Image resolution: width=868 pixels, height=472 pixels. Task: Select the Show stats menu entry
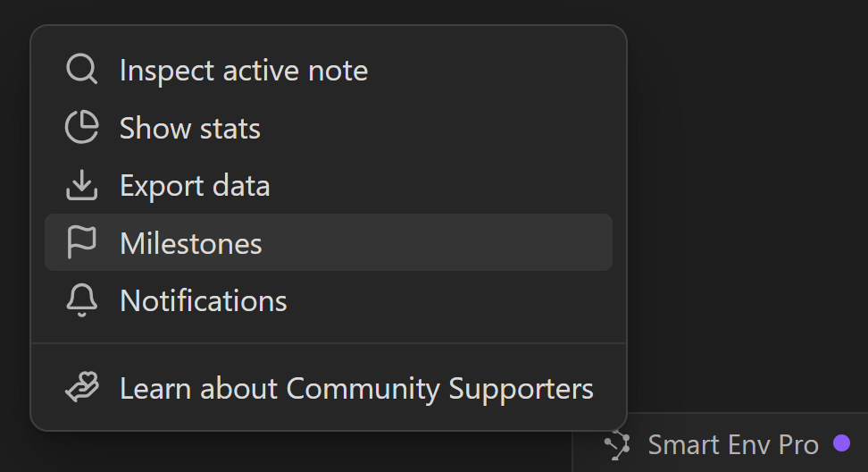pos(189,129)
